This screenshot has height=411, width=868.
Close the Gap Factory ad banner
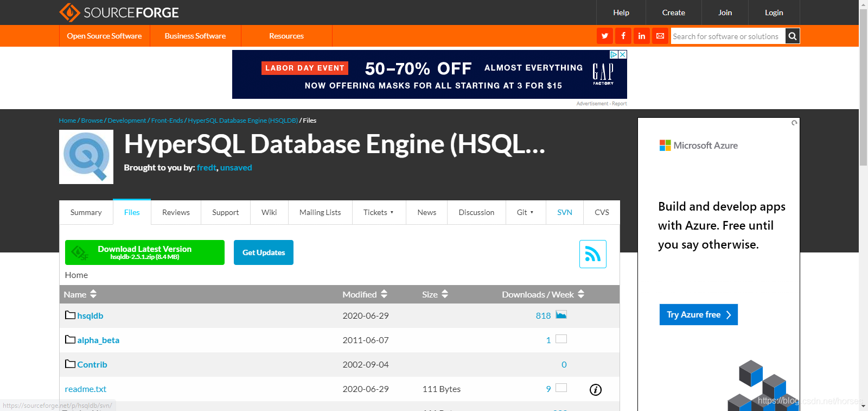click(x=623, y=54)
